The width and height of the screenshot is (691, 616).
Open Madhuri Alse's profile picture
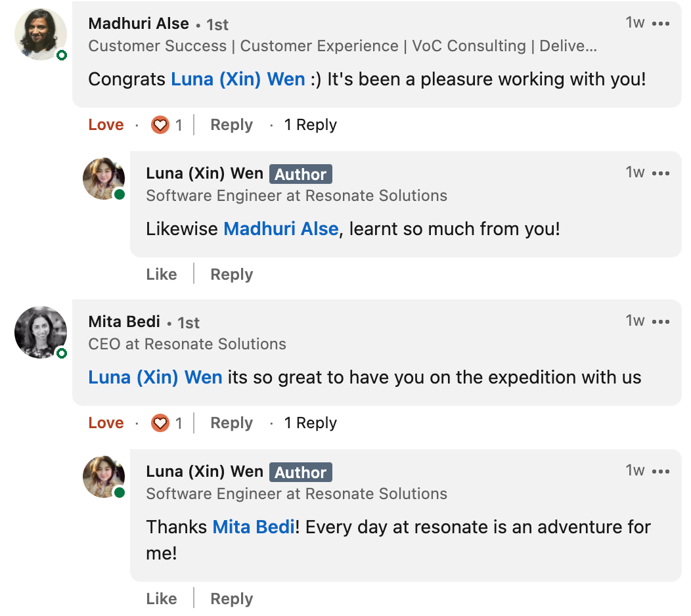point(41,34)
